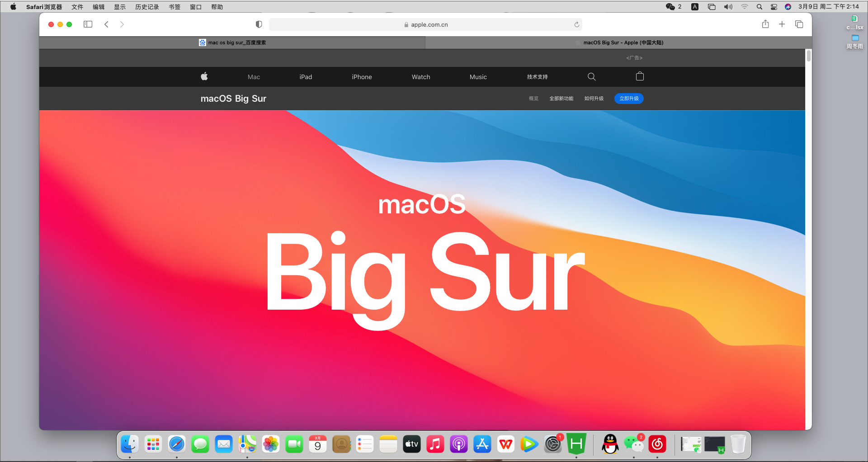This screenshot has width=868, height=462.
Task: Open App Store in the Dock
Action: tap(482, 444)
